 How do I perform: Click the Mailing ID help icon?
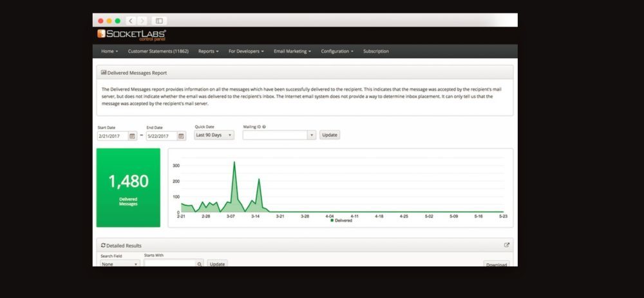264,127
